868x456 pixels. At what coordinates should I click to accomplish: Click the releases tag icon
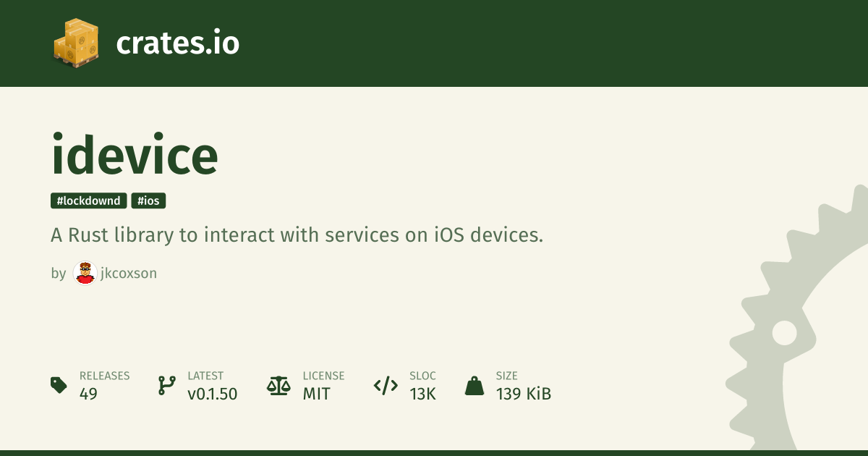[59, 385]
